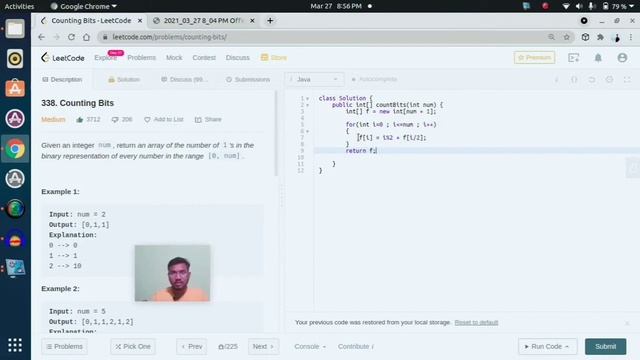Screen dimensions: 640x360
Task: Open the Google Chrome app menu in top bar
Action: coord(83,6)
